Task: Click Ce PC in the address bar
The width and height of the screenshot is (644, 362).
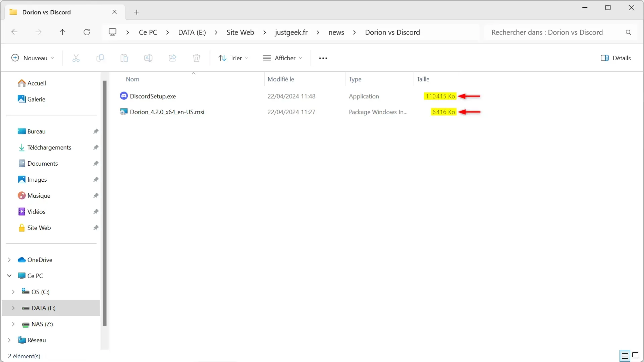Action: click(148, 32)
